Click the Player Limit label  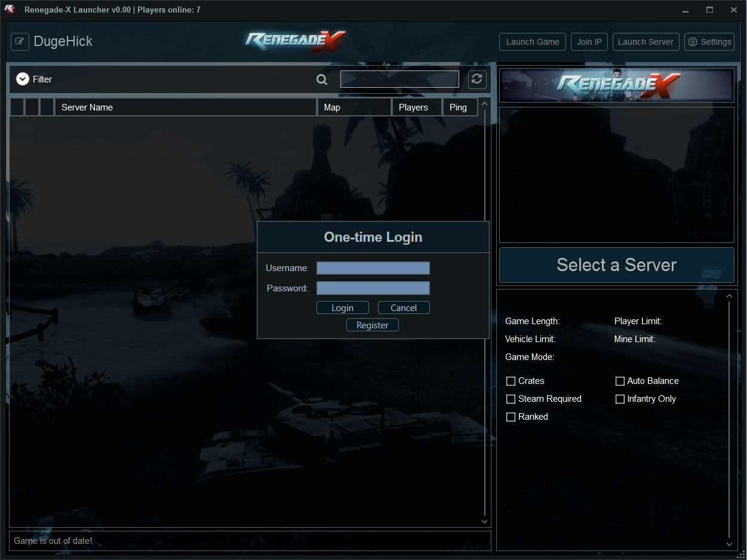coord(638,321)
